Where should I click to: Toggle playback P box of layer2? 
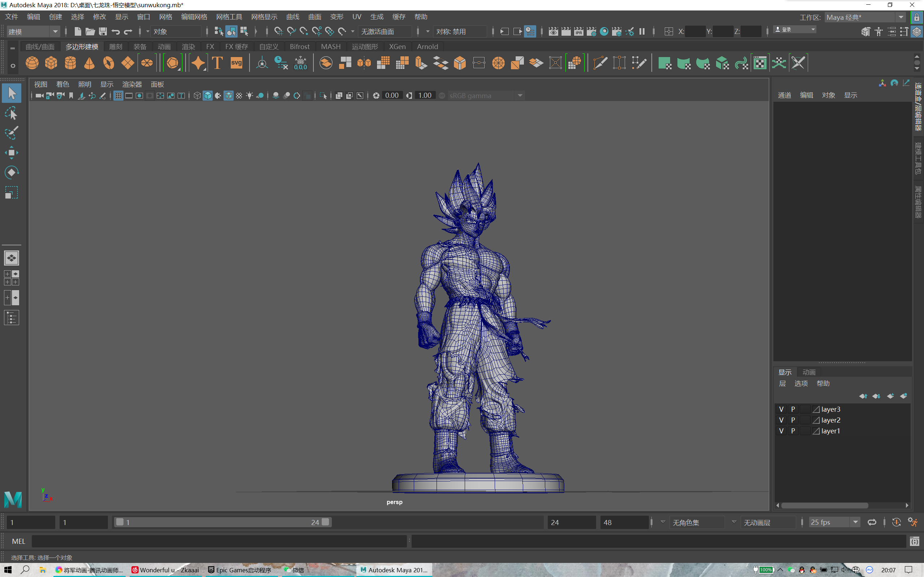pos(793,420)
